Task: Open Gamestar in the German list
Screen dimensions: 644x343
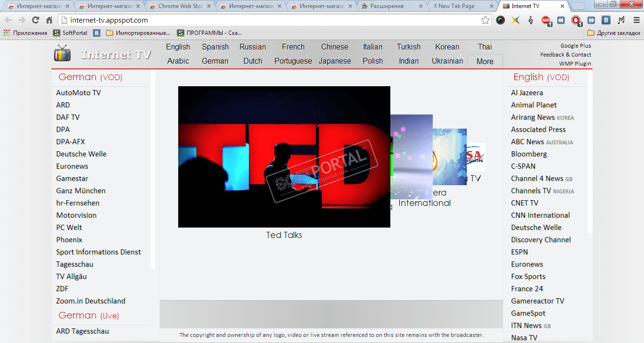Action: pos(72,179)
